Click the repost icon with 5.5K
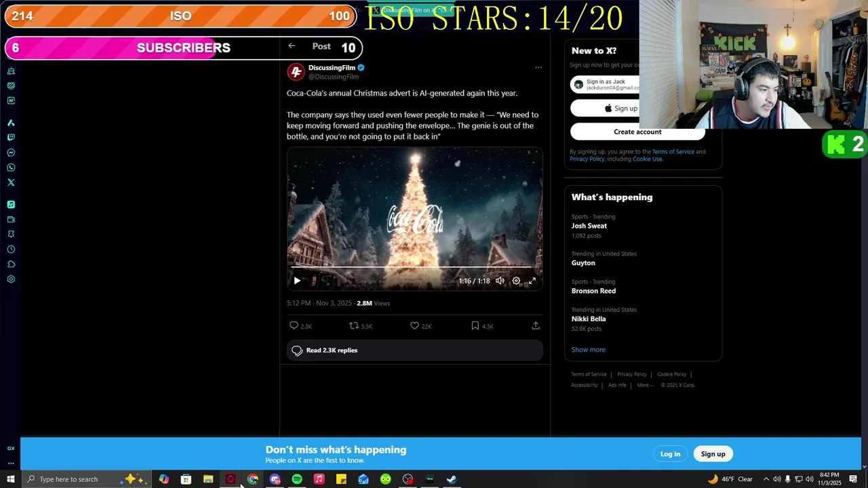The height and width of the screenshot is (488, 868). [x=360, y=326]
